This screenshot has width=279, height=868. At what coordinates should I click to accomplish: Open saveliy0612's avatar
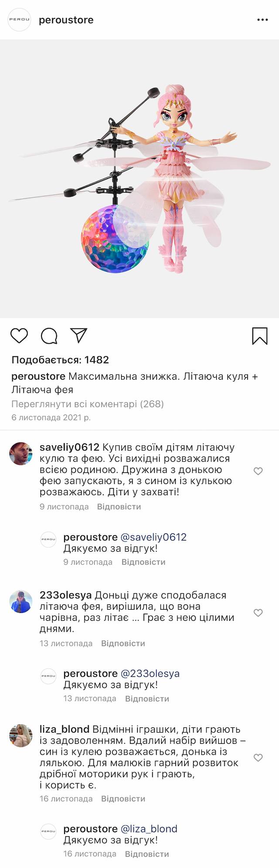(21, 453)
